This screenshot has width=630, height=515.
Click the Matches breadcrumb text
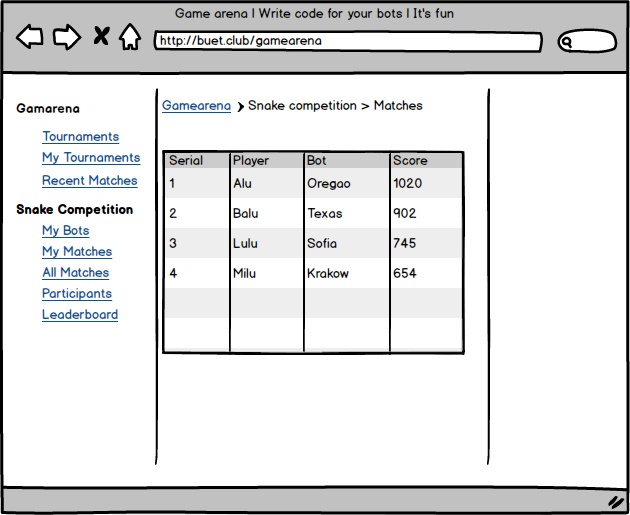pos(398,106)
